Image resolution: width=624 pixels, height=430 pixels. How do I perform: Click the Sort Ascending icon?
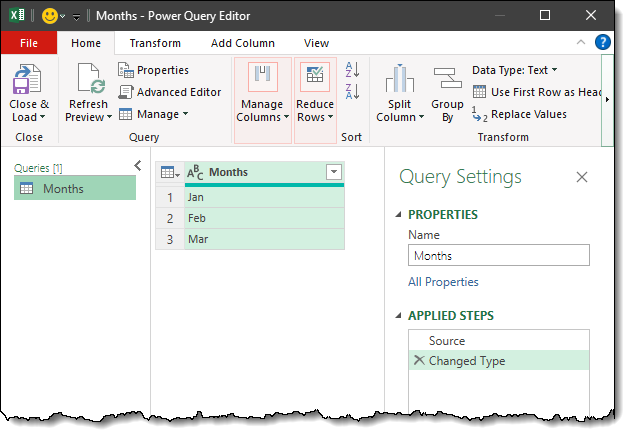[352, 70]
